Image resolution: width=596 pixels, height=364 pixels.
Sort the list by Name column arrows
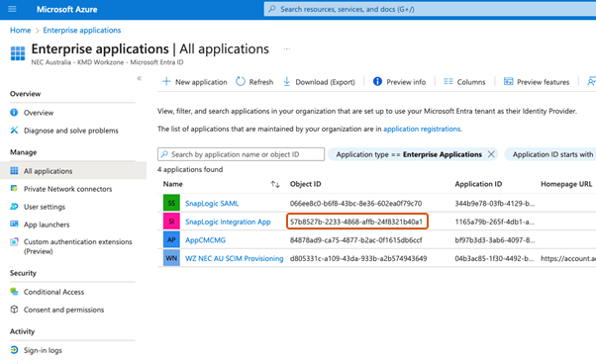pos(275,184)
